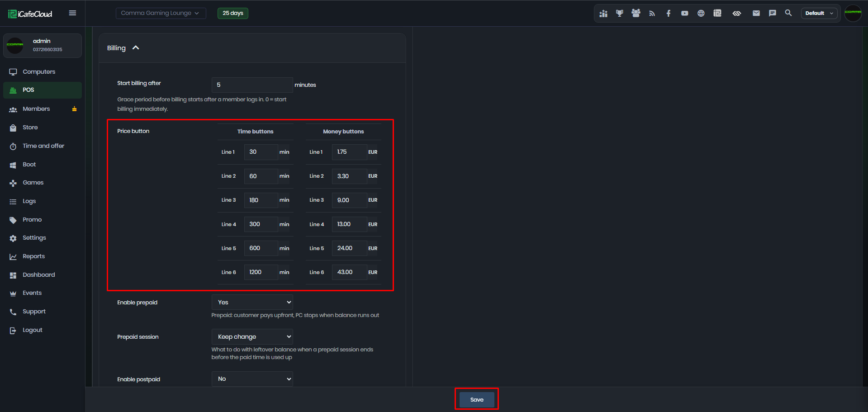The height and width of the screenshot is (412, 868).
Task: Edit Time buttons Line 4 value 300
Action: coord(261,224)
